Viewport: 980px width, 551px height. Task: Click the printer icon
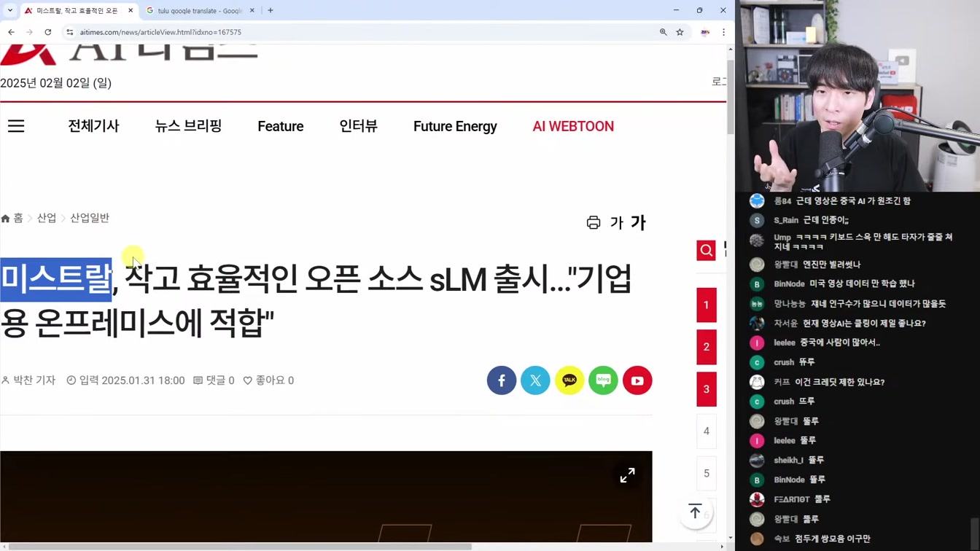(x=594, y=223)
